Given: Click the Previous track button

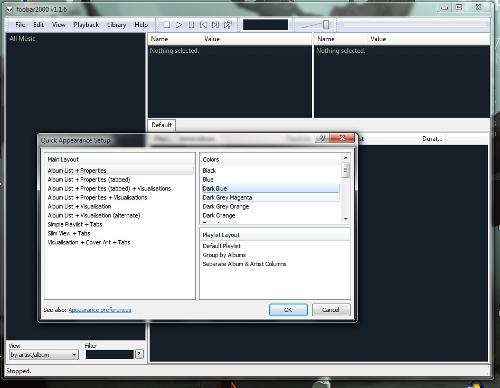Looking at the screenshot, I should click(x=203, y=25).
